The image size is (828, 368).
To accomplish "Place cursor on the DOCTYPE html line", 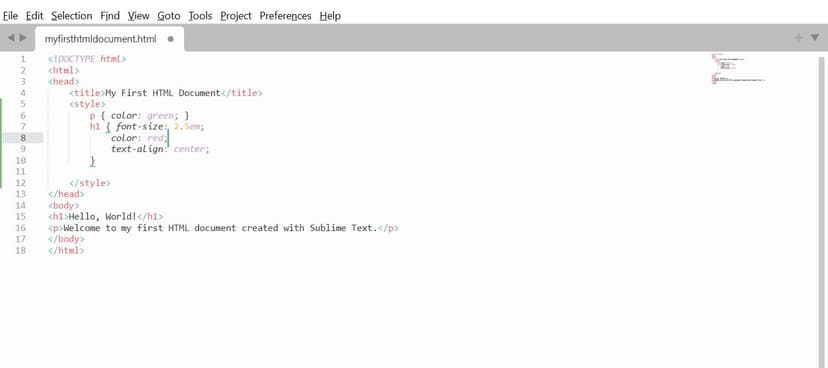I will point(87,59).
